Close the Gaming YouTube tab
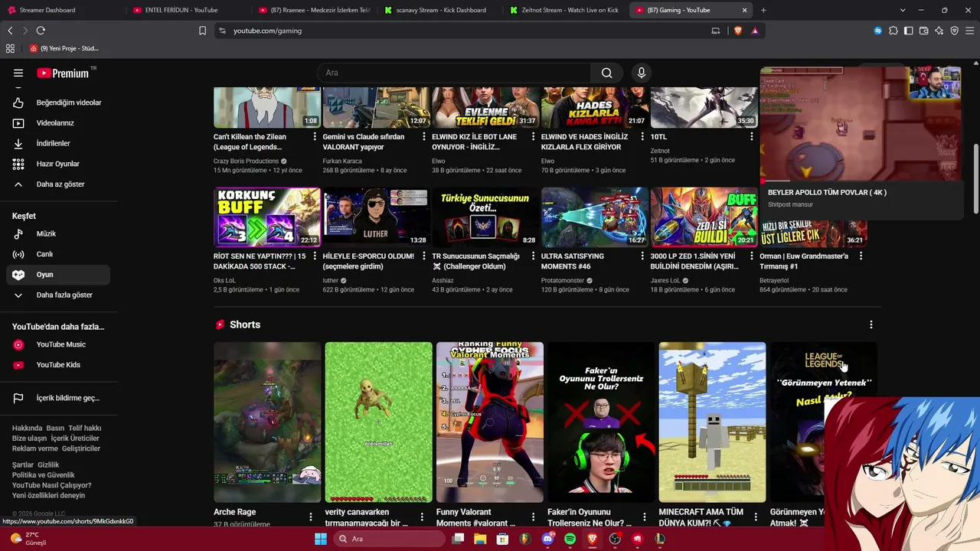 coord(745,10)
